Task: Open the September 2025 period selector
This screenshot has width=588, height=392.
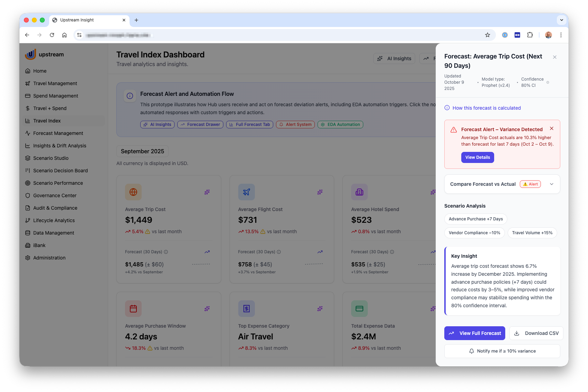Action: click(142, 152)
